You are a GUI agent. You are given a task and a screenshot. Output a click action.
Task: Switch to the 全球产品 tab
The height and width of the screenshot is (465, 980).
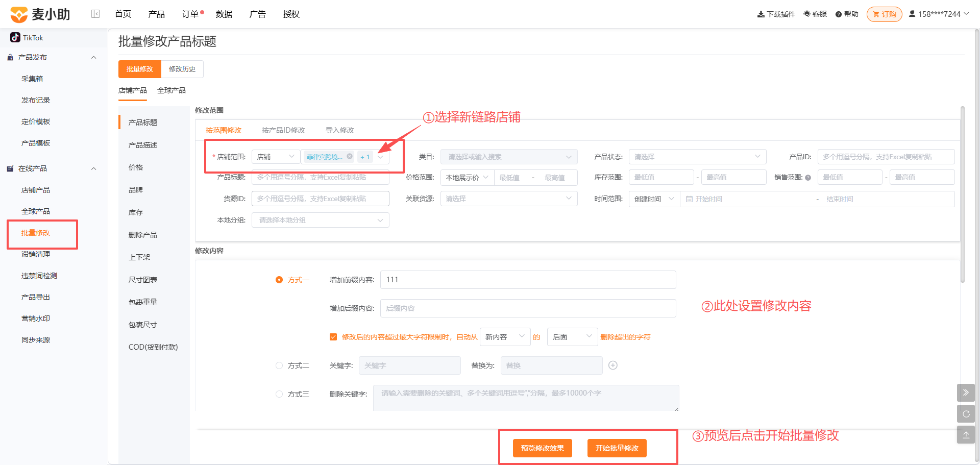click(x=171, y=90)
